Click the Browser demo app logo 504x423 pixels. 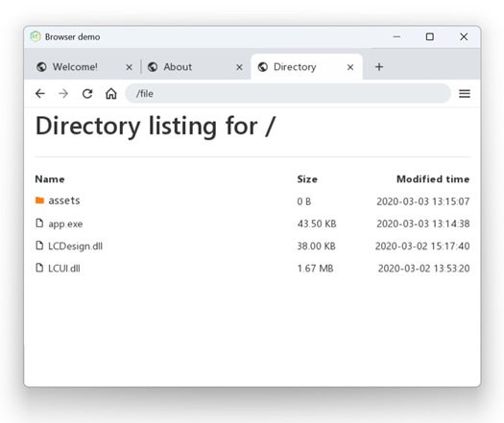pyautogui.click(x=36, y=36)
